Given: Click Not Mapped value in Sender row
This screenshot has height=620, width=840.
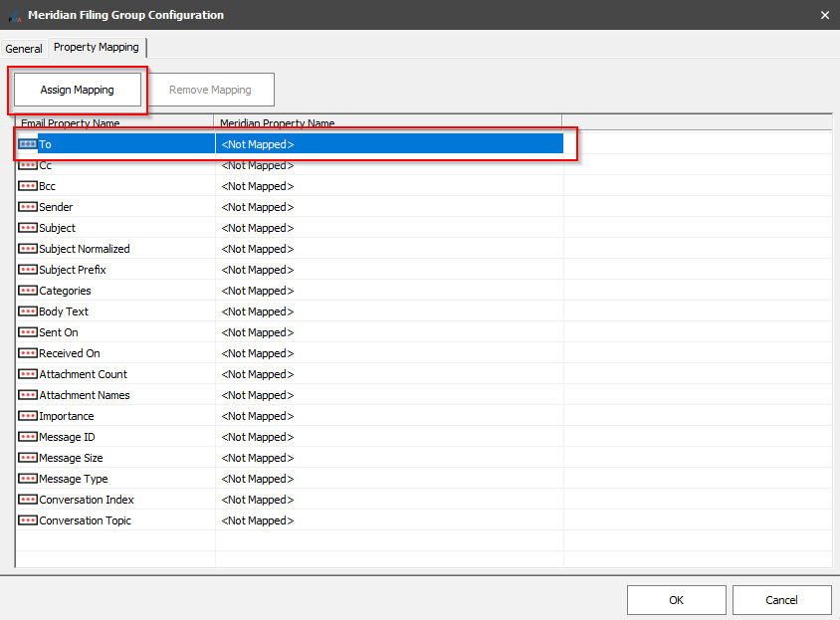Looking at the screenshot, I should 258,207.
